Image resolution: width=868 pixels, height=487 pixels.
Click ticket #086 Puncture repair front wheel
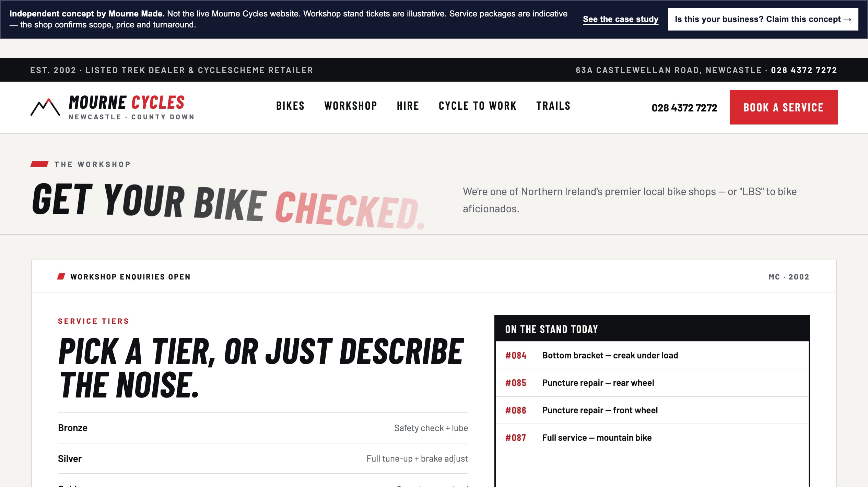(x=652, y=411)
